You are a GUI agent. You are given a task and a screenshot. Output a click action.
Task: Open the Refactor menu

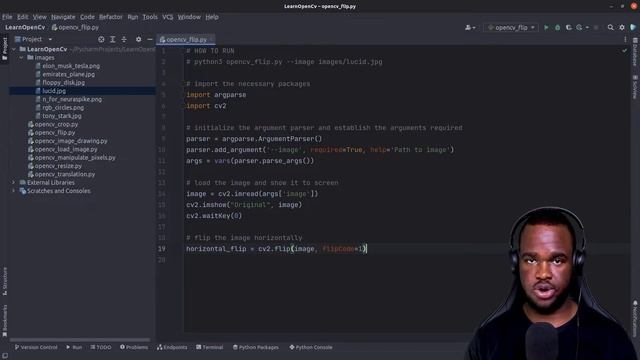(x=111, y=17)
